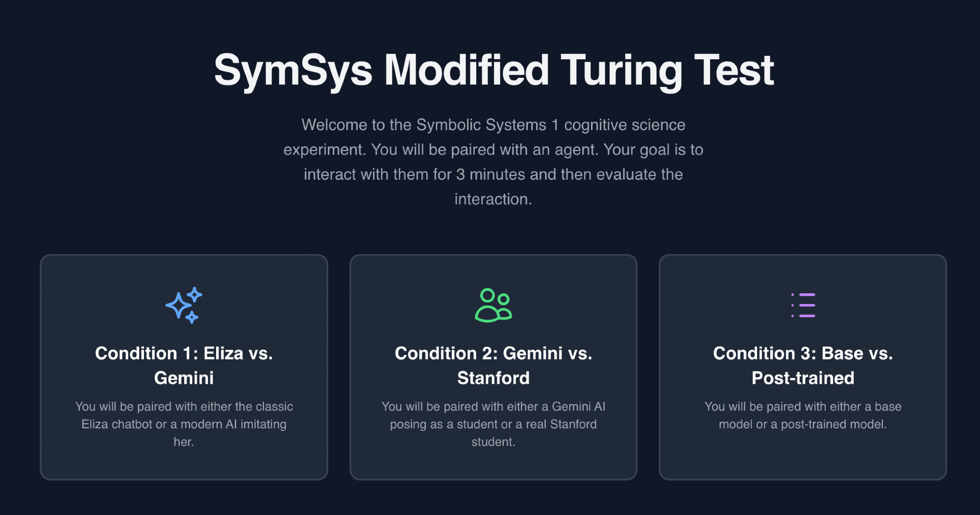Viewport: 980px width, 515px height.
Task: Click the word Turing in the title
Action: tap(621, 71)
